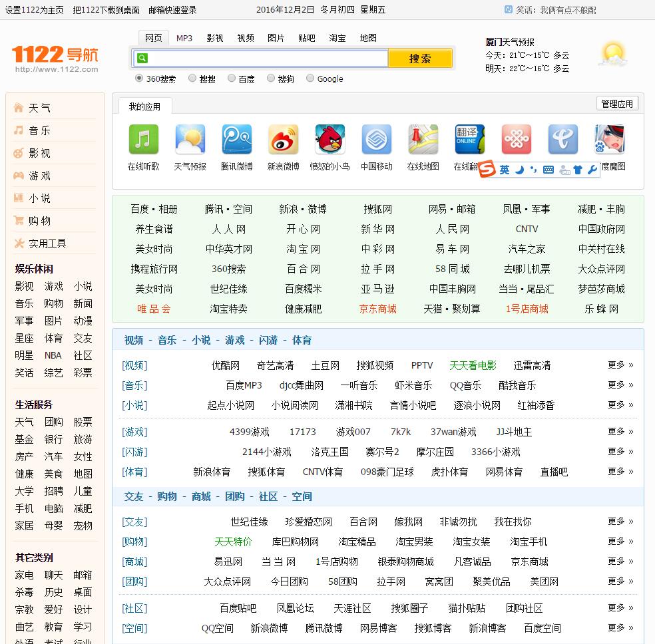655x644 pixels.
Task: Open 天天看电影 in the video row
Action: 473,365
